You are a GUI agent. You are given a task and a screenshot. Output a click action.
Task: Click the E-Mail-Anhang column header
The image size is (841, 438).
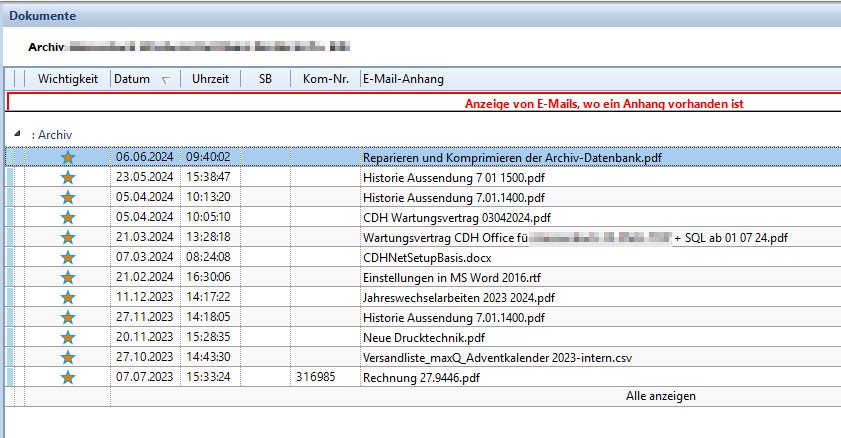403,79
